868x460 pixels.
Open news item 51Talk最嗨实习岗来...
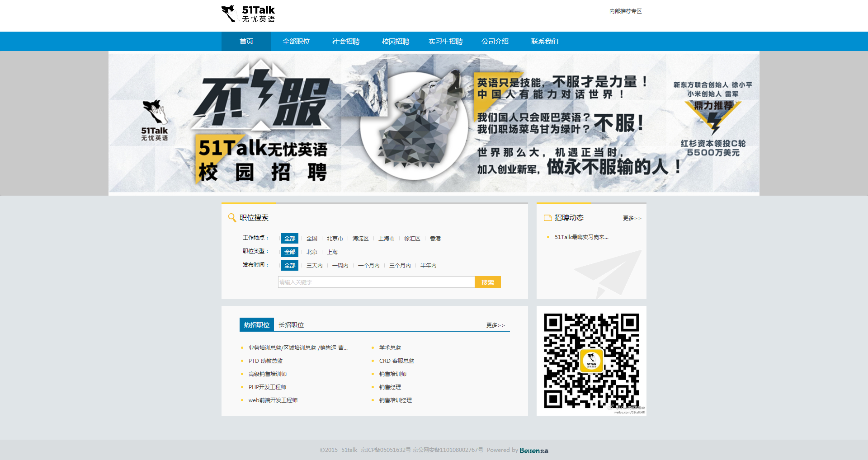pyautogui.click(x=581, y=237)
